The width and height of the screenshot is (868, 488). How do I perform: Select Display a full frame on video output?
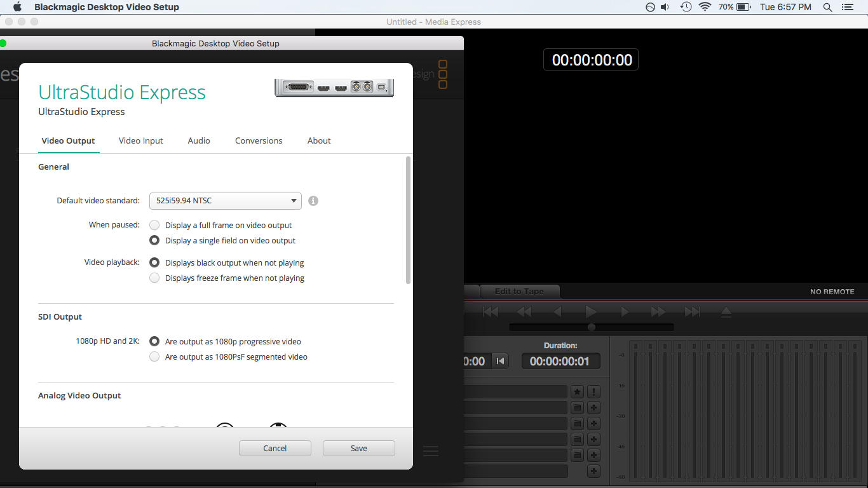154,225
